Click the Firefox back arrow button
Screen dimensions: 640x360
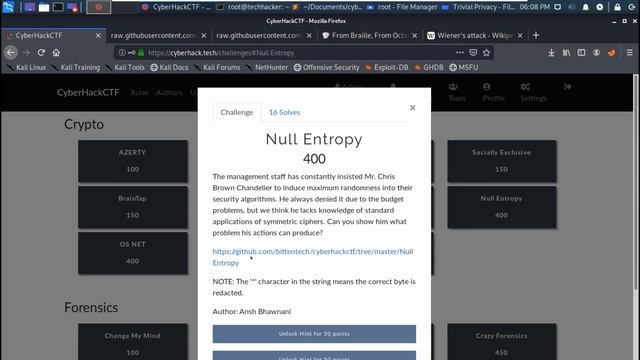coord(11,52)
